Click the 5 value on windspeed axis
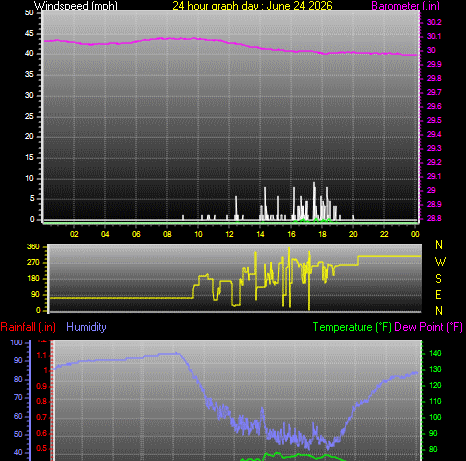The image size is (466, 461). click(32, 198)
